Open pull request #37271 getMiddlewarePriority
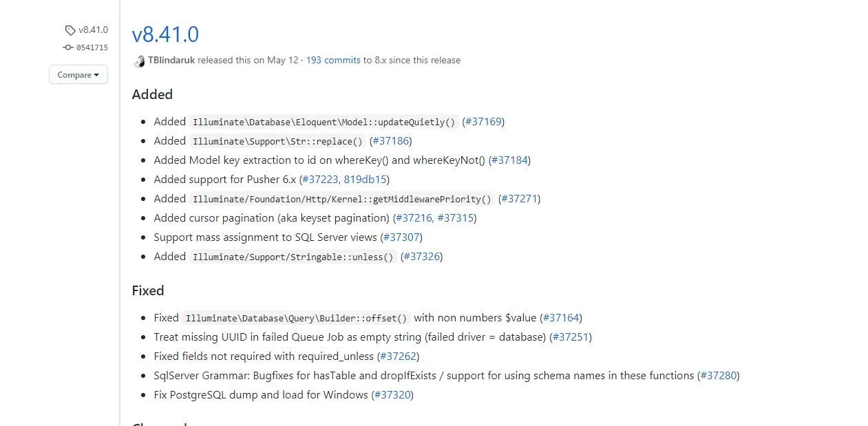 pyautogui.click(x=519, y=199)
